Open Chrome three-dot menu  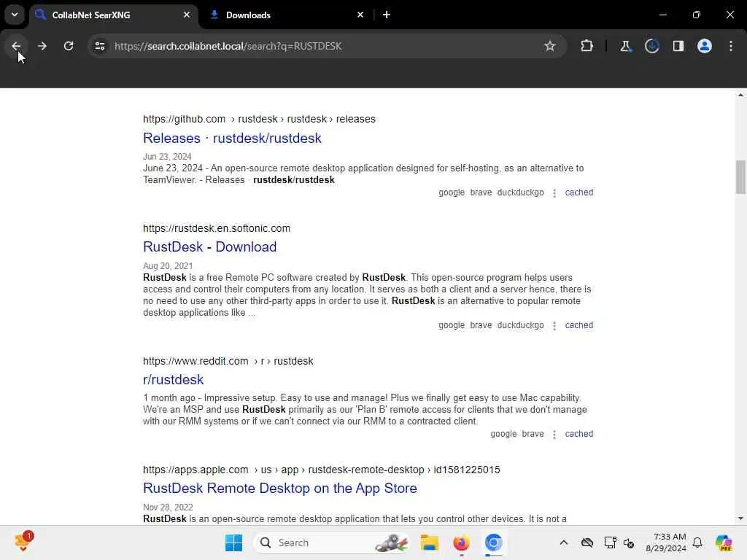coord(731,46)
